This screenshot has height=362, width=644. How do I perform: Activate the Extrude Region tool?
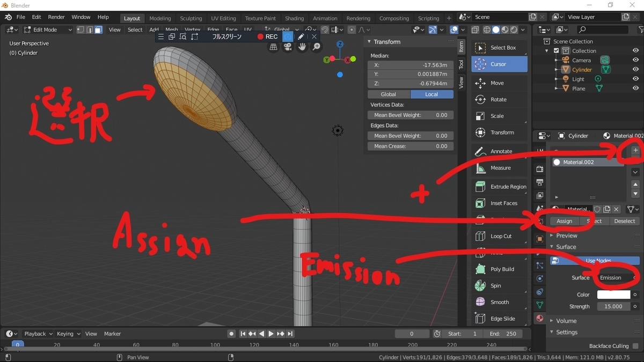[499, 187]
